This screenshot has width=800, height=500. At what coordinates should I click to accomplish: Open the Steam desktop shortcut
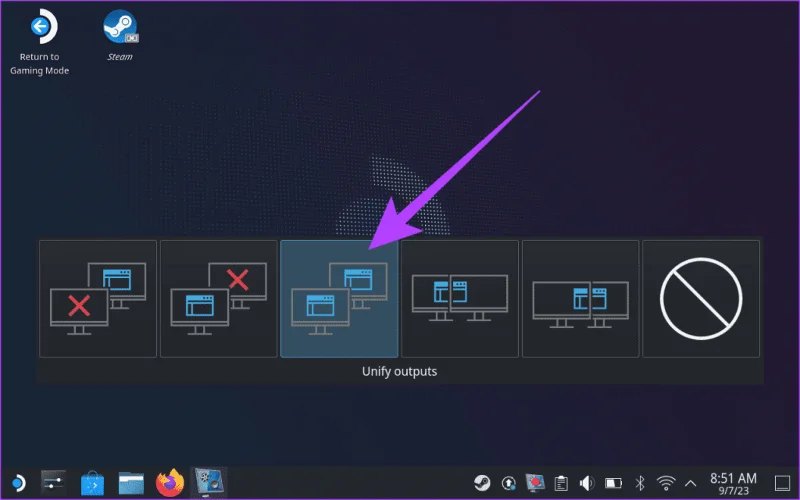(x=120, y=35)
